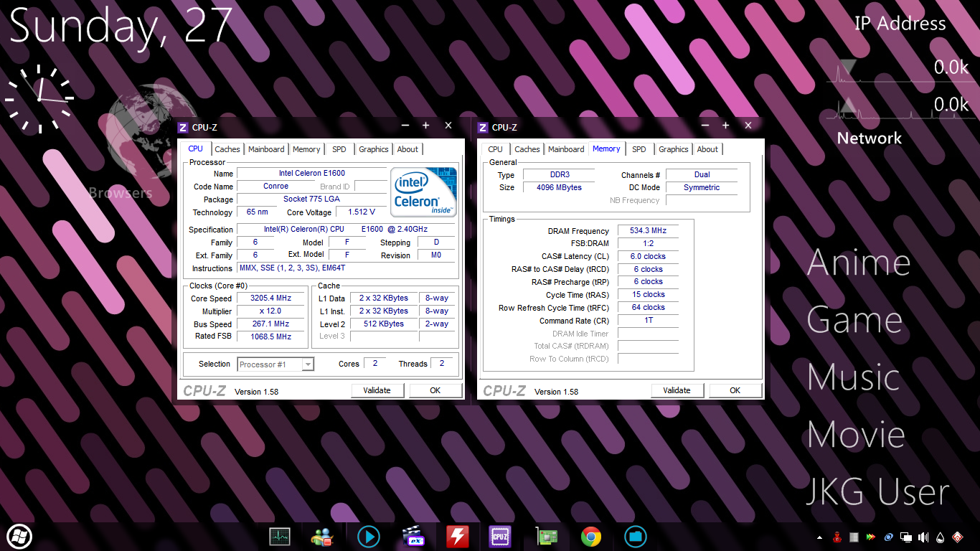
Task: Open the Music desktop launcher
Action: (x=854, y=377)
